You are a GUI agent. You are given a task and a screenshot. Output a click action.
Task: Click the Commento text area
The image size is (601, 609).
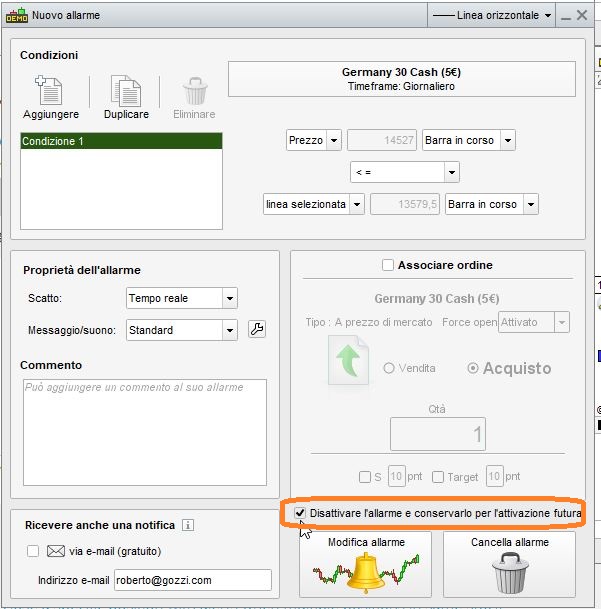click(x=145, y=432)
